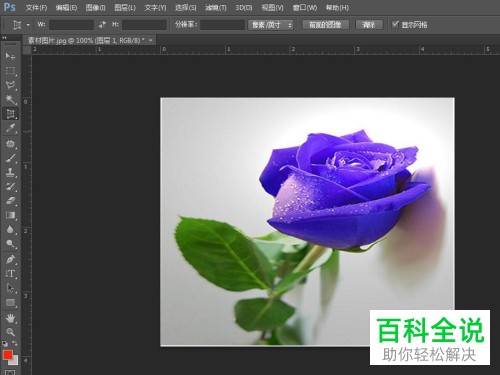Viewport: 500px width, 375px height.
Task: Open the 3D(D) menu
Action: pos(244,7)
